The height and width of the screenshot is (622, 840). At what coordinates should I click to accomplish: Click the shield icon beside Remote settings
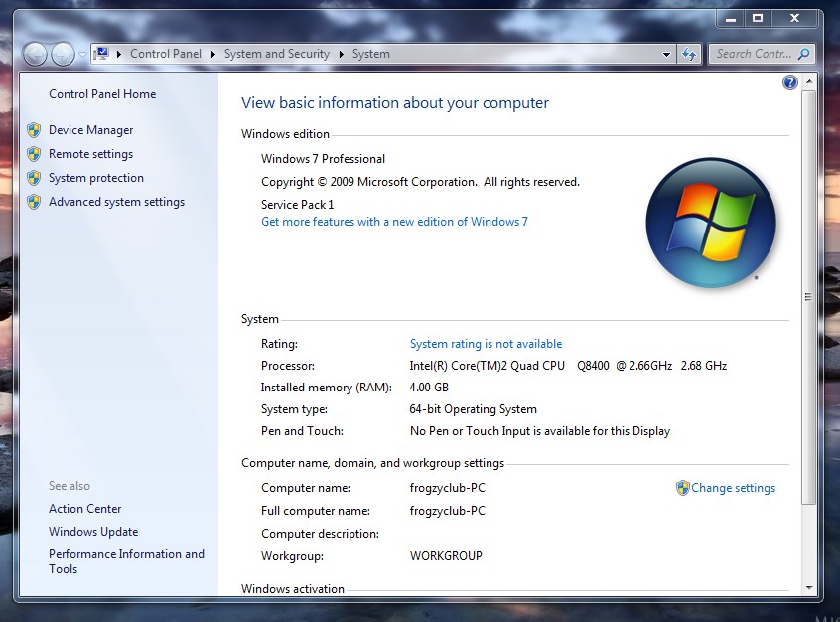tap(34, 154)
